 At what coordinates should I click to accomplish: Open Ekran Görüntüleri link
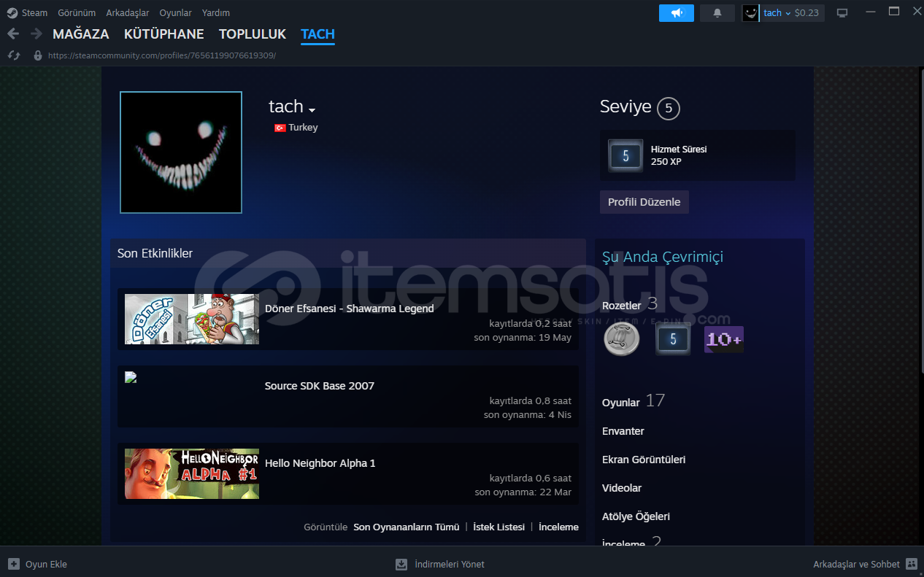[644, 460]
